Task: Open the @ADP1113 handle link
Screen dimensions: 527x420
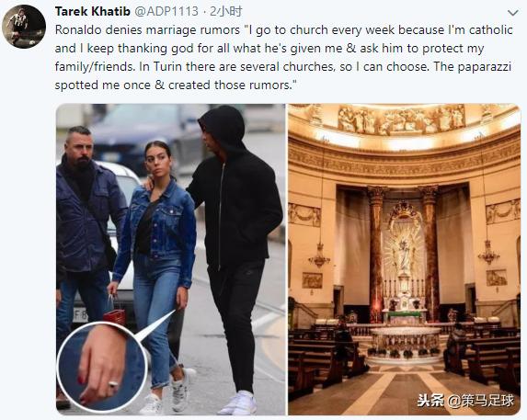Action: (166, 11)
